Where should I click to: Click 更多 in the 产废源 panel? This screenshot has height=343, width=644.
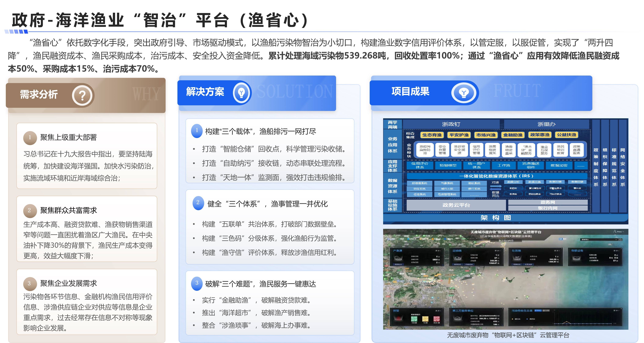438,251
